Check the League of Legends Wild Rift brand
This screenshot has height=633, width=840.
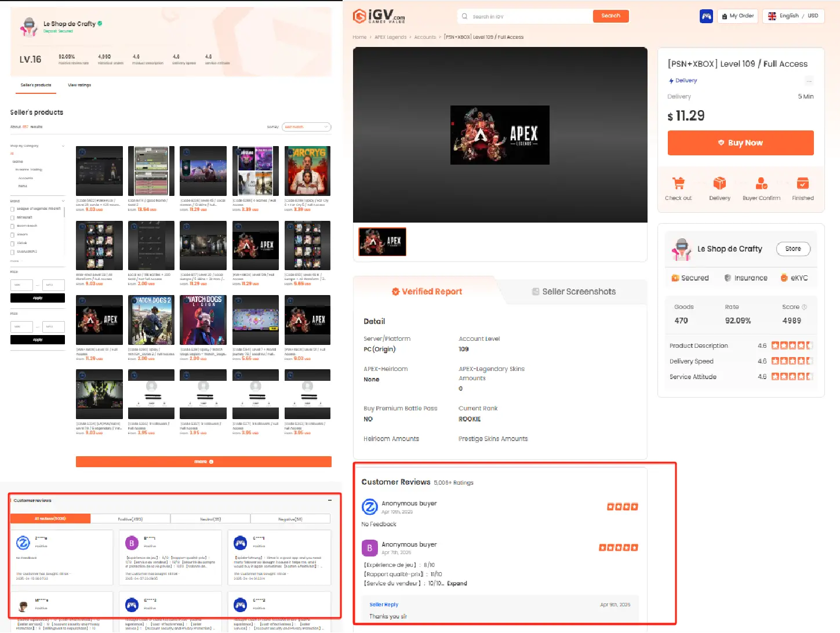coord(12,209)
